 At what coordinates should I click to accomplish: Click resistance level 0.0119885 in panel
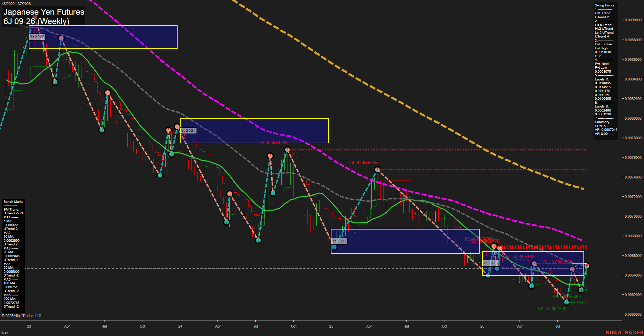(x=603, y=83)
